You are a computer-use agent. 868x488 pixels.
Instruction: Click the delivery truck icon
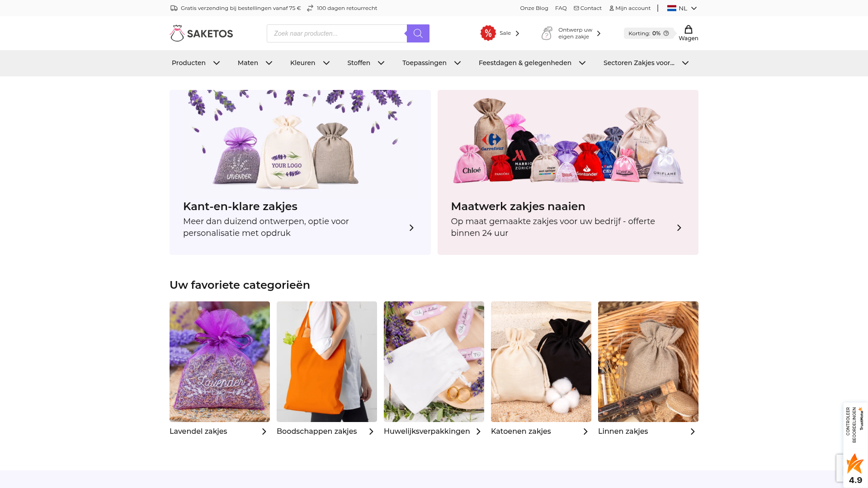coord(174,8)
